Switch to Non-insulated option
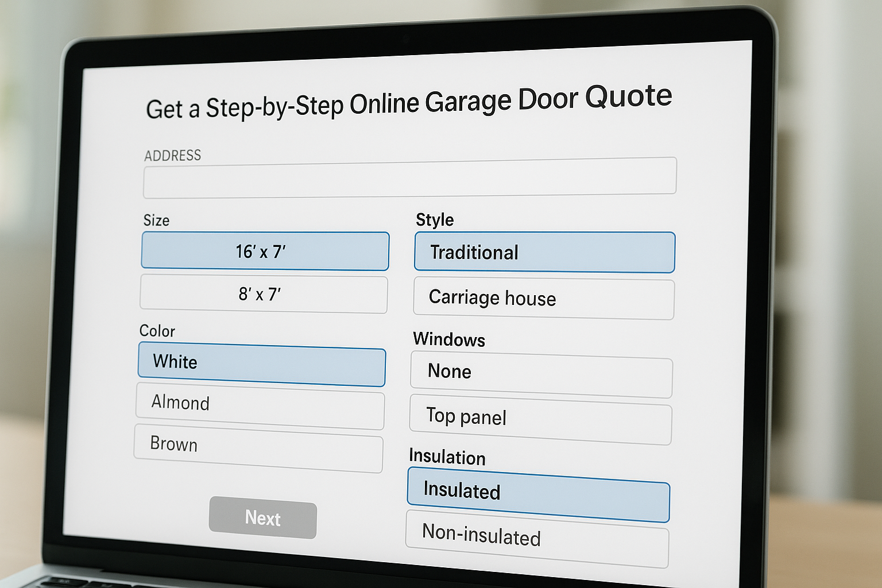 tap(536, 539)
